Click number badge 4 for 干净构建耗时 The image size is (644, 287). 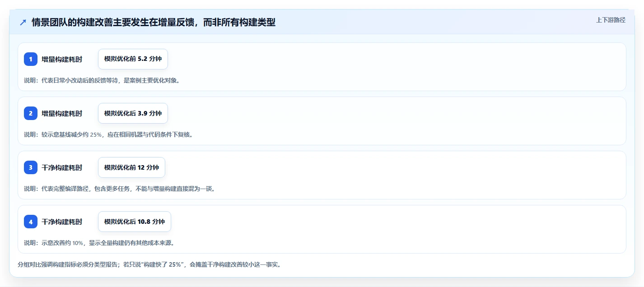coord(31,222)
